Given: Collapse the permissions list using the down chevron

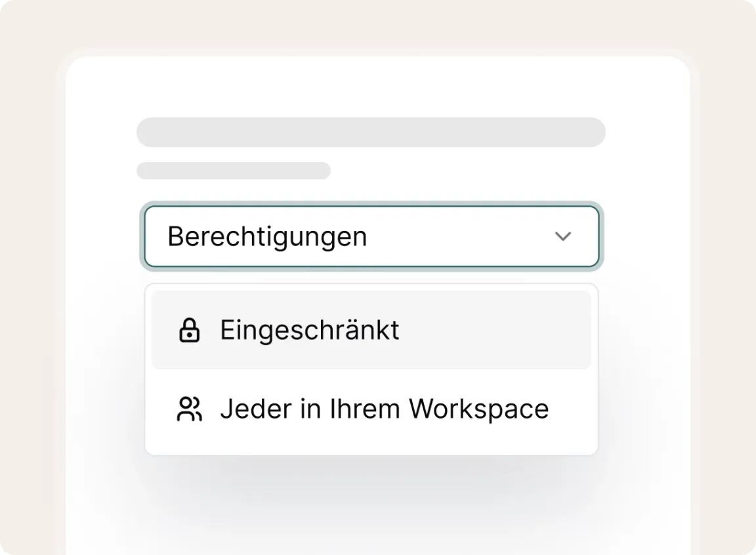Looking at the screenshot, I should click(x=563, y=236).
